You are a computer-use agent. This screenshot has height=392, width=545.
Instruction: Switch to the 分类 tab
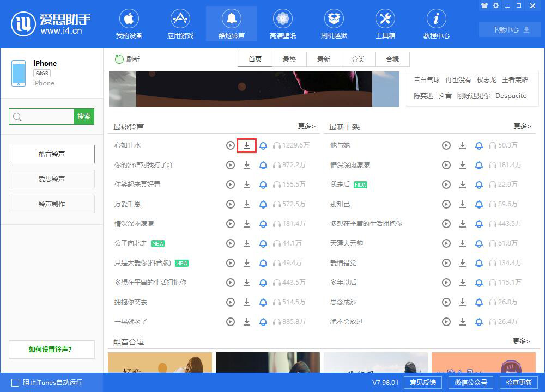[358, 59]
